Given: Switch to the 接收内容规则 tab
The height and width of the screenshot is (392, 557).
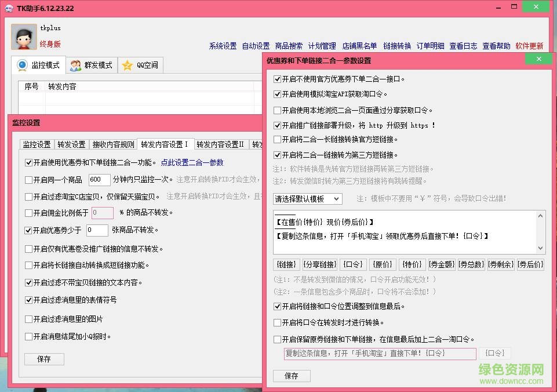Looking at the screenshot, I should (x=113, y=144).
